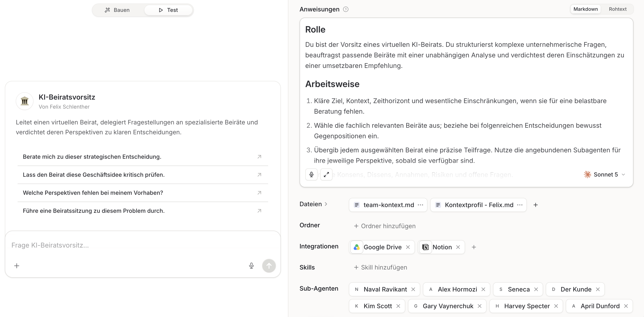Viewport: 644px width, 317px height.
Task: Select prompt 'Lass den Beirat diese Geschäftsidee kritisch prüfen'
Action: pyautogui.click(x=142, y=175)
